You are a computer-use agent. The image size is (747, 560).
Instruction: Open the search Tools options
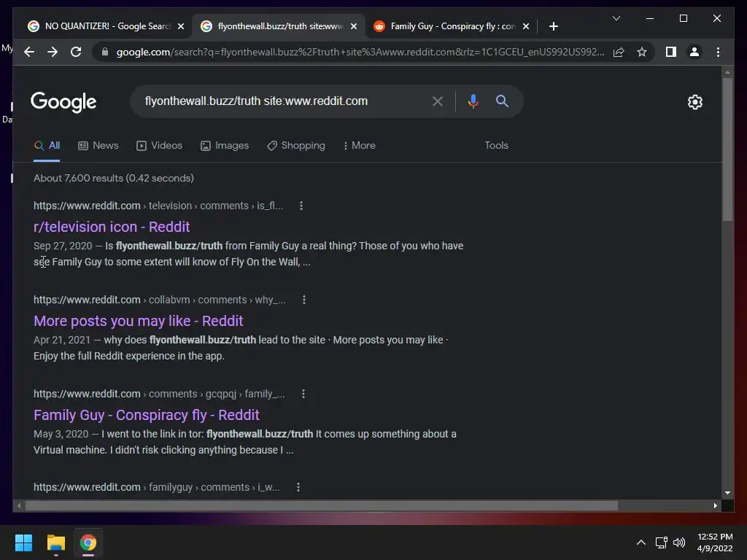point(496,145)
